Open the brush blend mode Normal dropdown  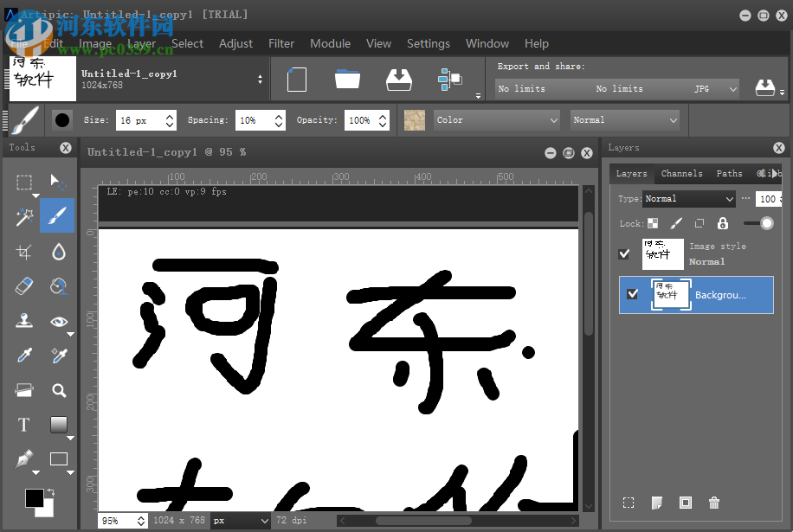click(x=625, y=119)
